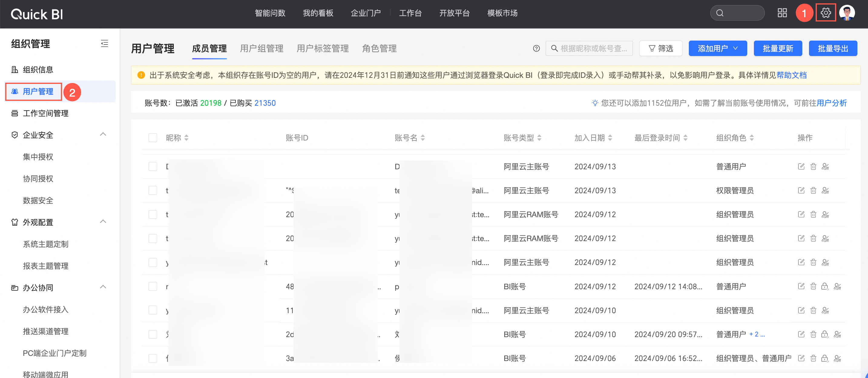This screenshot has height=378, width=868.
Task: Sort by 账号类型 column arrows
Action: point(539,138)
